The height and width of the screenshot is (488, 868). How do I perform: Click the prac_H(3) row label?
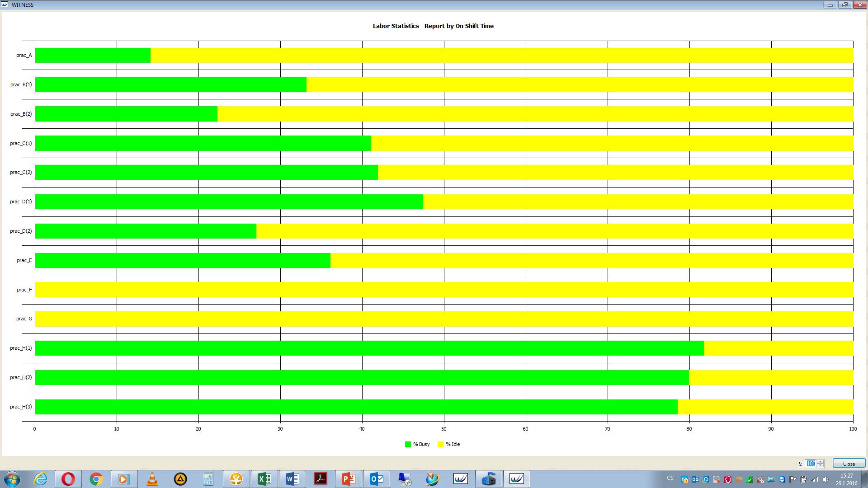pyautogui.click(x=21, y=407)
